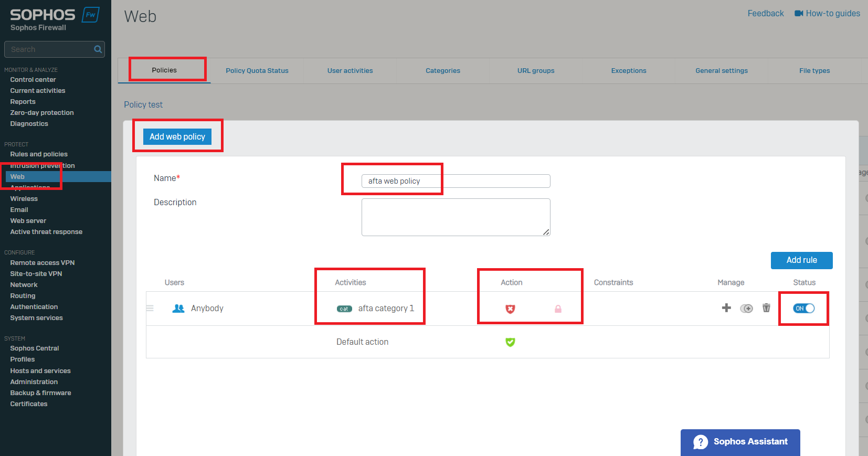Open Remote access VPN
The image size is (868, 456).
click(x=43, y=263)
